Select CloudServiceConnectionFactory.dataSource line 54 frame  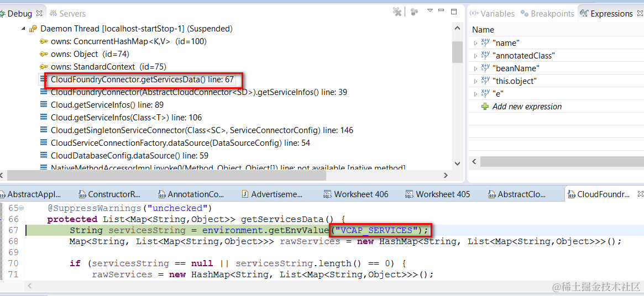180,143
